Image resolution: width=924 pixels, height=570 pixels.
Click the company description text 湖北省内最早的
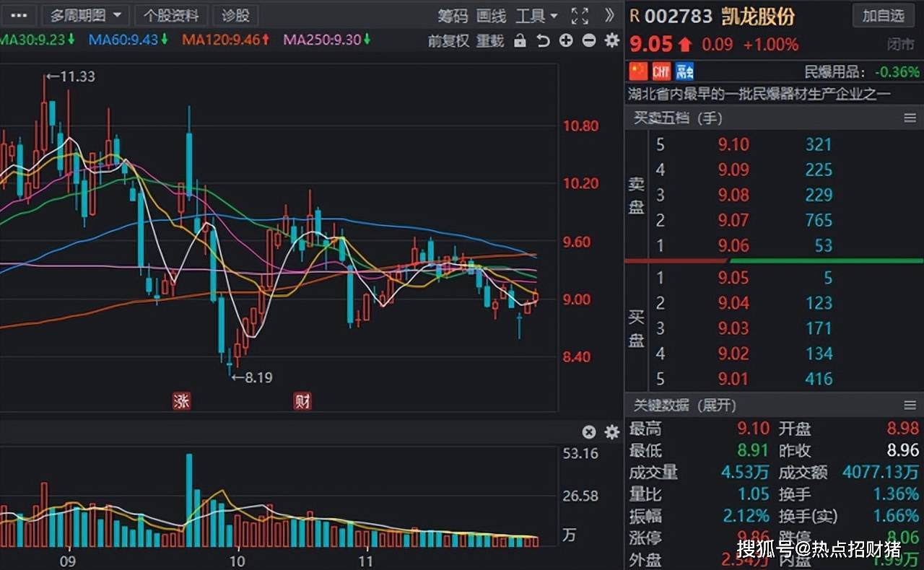759,94
